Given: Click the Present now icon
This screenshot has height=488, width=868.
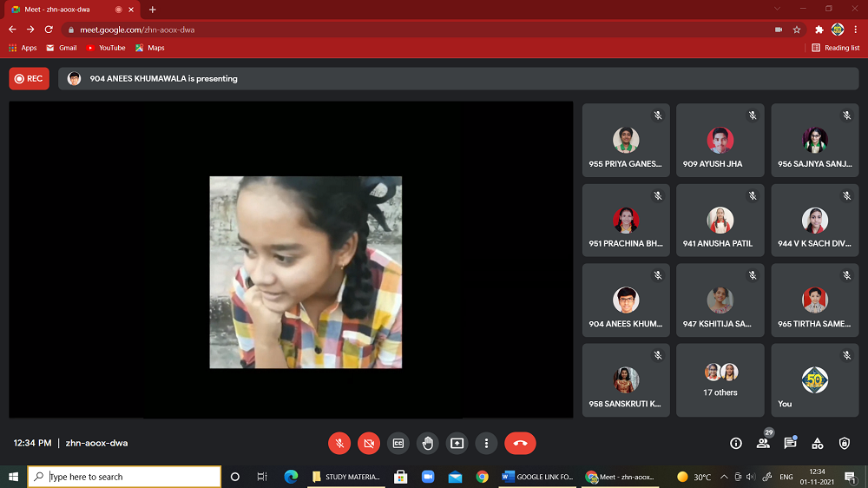Looking at the screenshot, I should [457, 443].
